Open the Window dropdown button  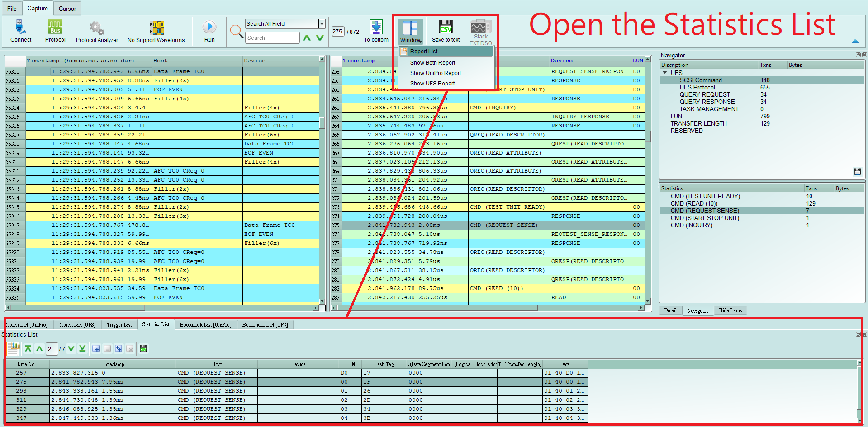411,31
